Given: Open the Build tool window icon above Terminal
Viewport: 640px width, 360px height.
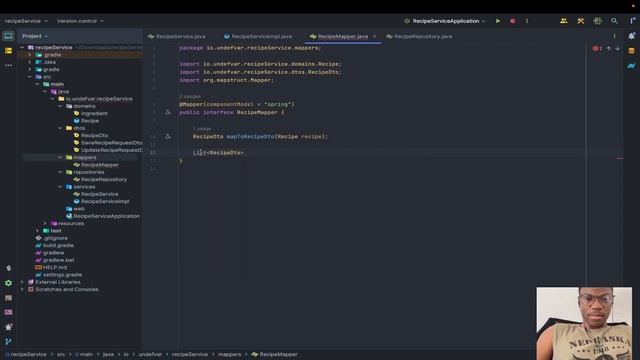Looking at the screenshot, I should (x=8, y=298).
